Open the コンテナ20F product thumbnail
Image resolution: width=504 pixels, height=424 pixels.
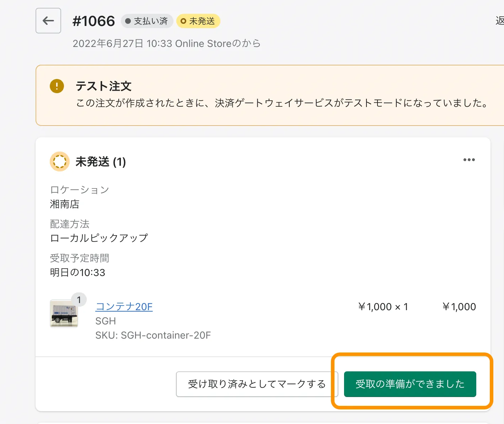pyautogui.click(x=64, y=314)
